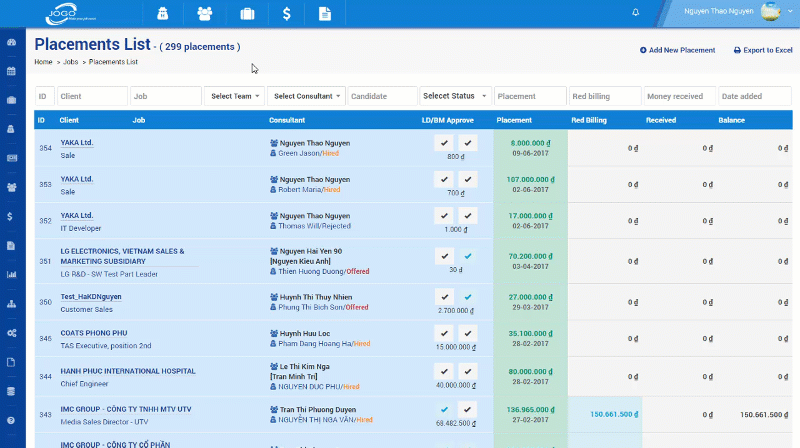
Task: Click the notification bell icon
Action: [x=635, y=12]
